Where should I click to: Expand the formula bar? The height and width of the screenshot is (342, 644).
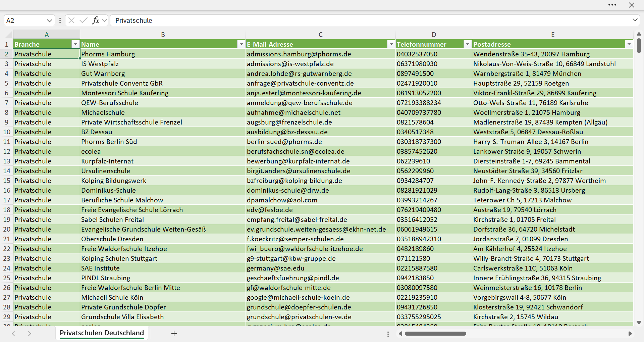click(x=635, y=20)
